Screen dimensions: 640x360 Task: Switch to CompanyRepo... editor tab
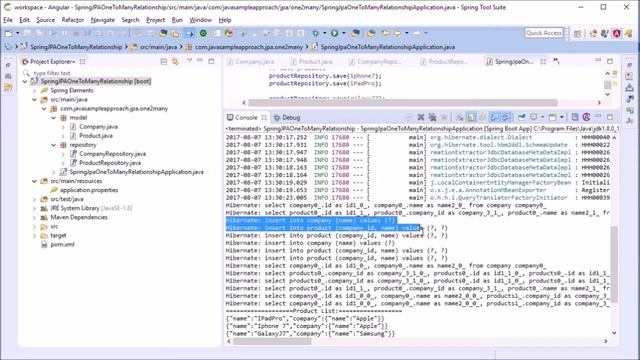pos(375,62)
